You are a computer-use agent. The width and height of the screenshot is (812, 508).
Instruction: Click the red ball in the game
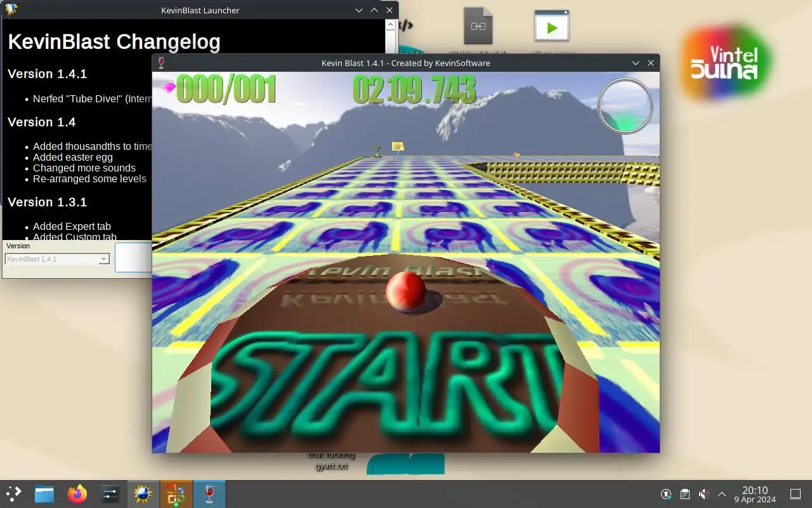406,291
